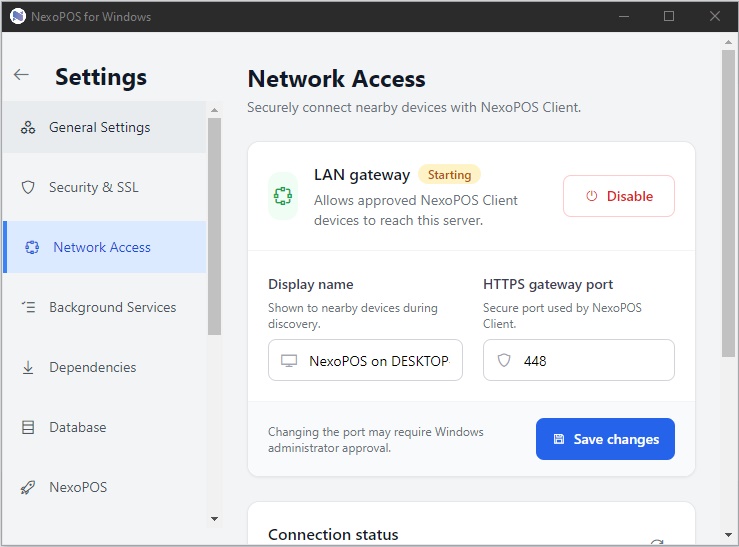This screenshot has width=739, height=547.
Task: Select the Network Access section
Action: pos(105,247)
